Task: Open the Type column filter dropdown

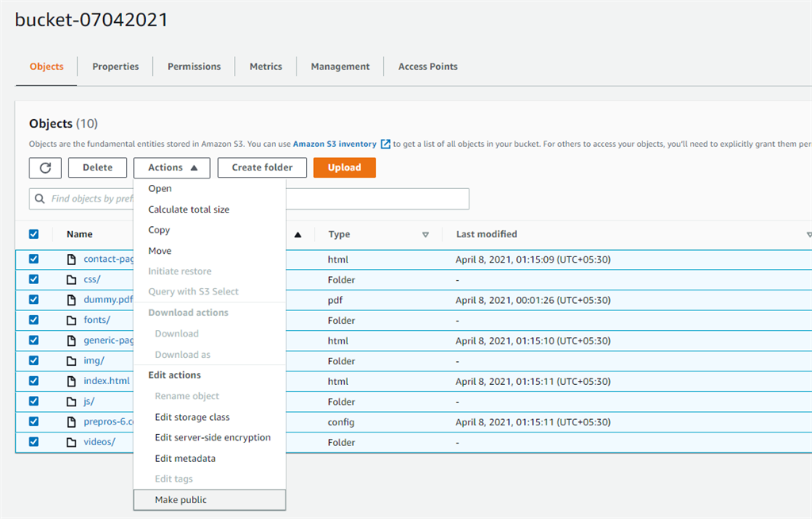Action: (427, 235)
